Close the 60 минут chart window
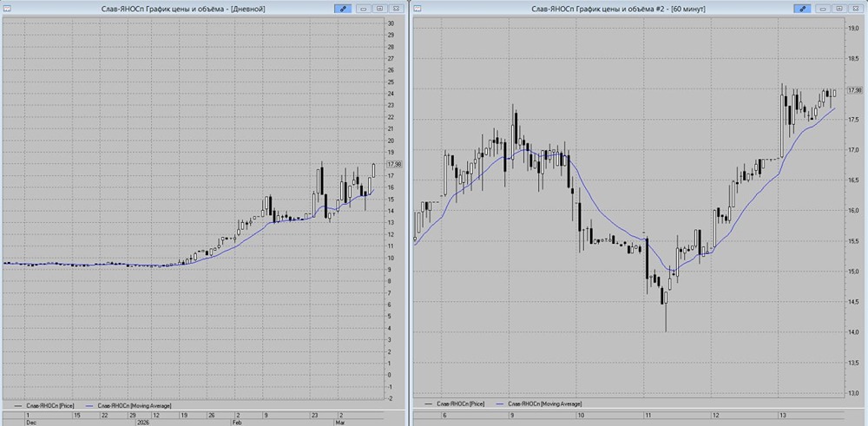This screenshot has height=426, width=868. (855, 9)
